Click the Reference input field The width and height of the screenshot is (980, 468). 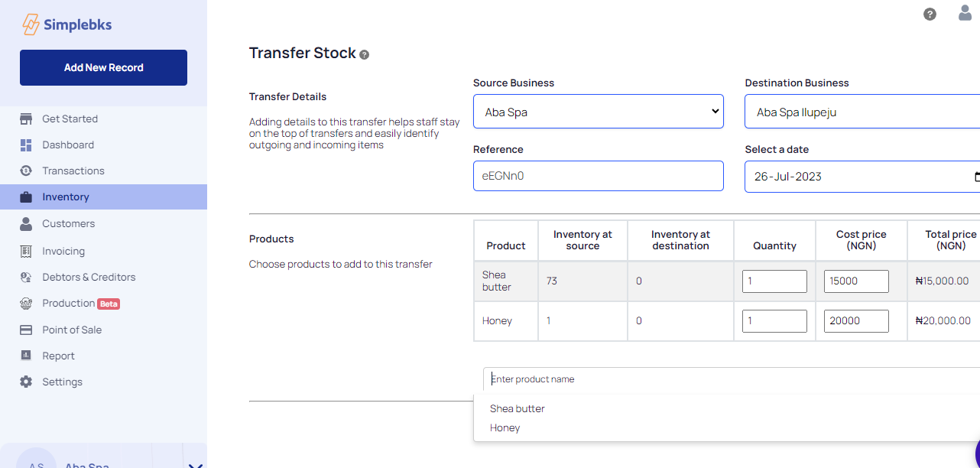[x=598, y=176]
